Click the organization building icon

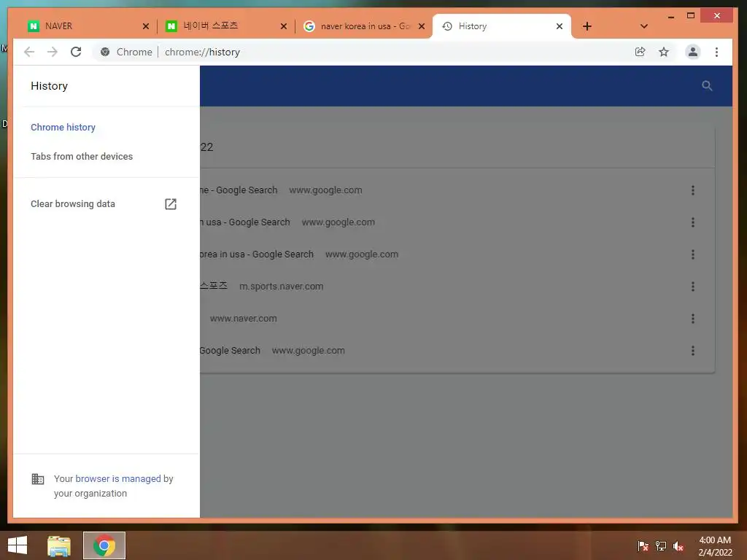[38, 478]
